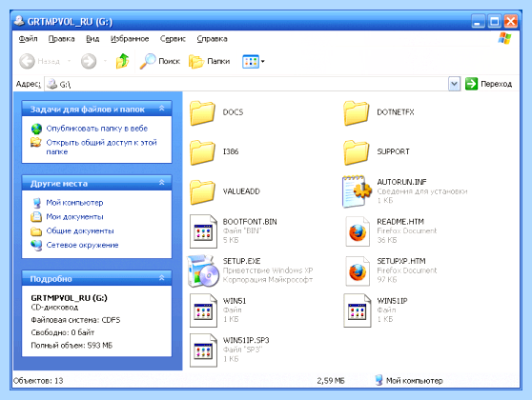
Task: Go to Мой компьютер link in sidebar
Action: 74,203
